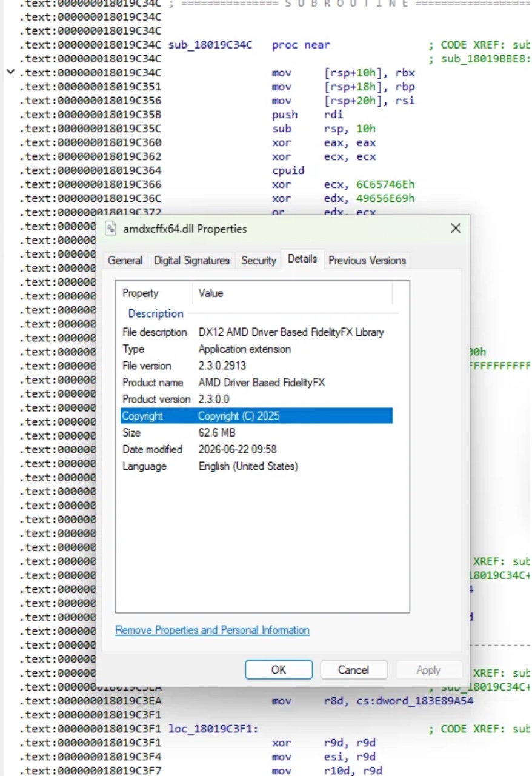Click the xor ecx, 6C65746Eh line
Screen dimensions: 532x776
[x=343, y=184]
